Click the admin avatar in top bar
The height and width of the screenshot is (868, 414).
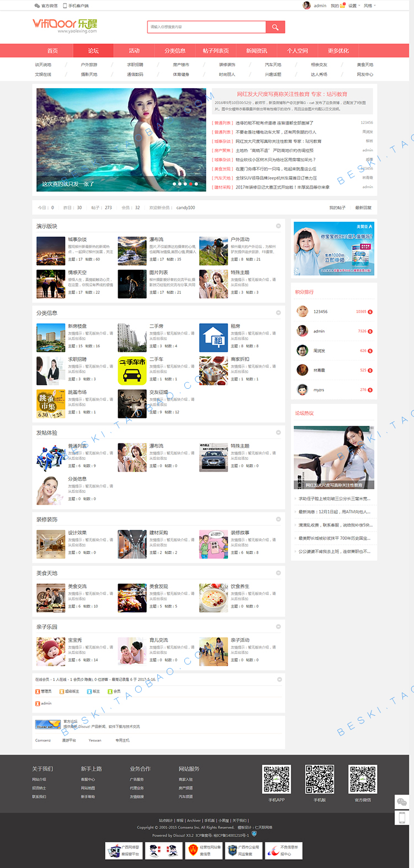pyautogui.click(x=306, y=6)
